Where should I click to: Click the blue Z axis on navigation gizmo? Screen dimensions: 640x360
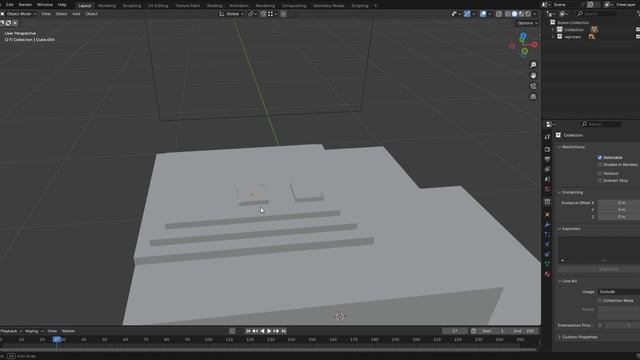(x=523, y=36)
